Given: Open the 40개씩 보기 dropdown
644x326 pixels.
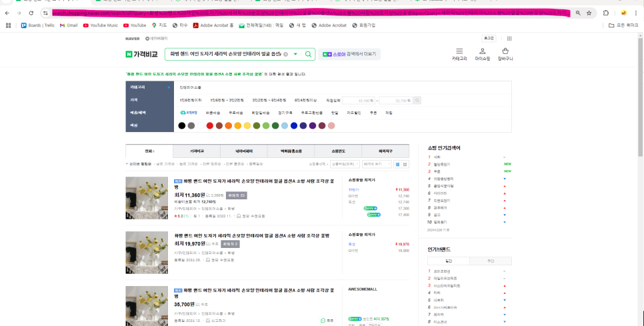Looking at the screenshot, I should pyautogui.click(x=377, y=164).
